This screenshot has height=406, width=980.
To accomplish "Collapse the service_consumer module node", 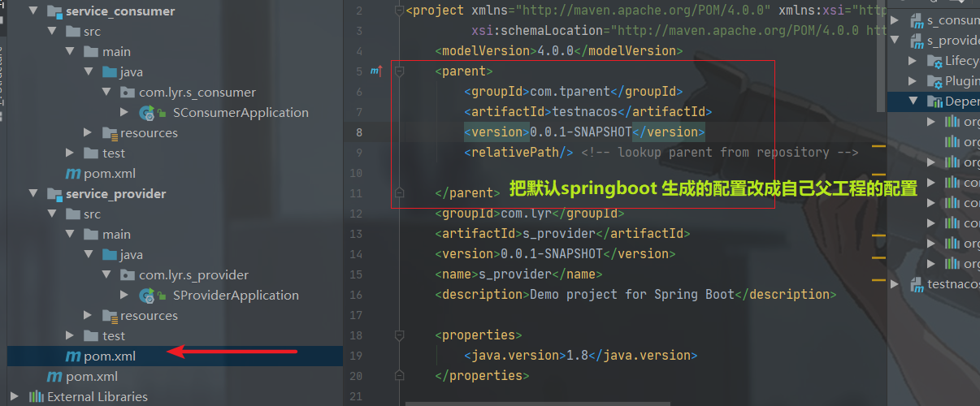I will [x=33, y=11].
